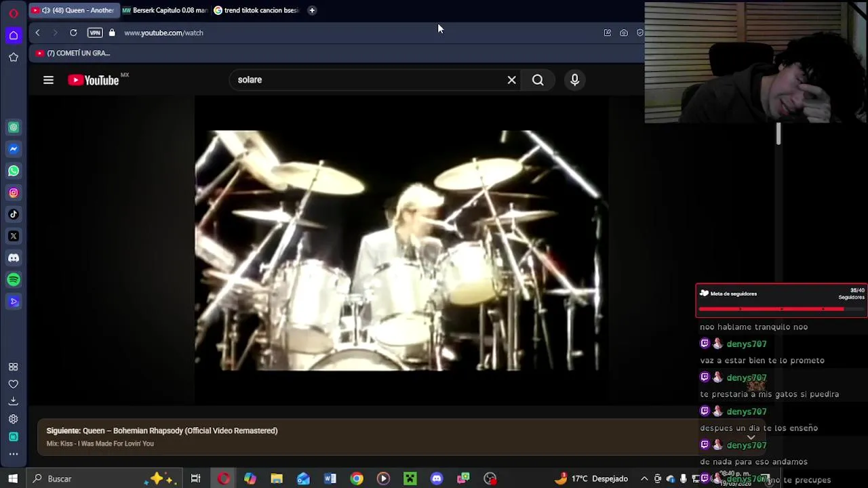
Task: Open Copilot from the taskbar
Action: pyautogui.click(x=250, y=479)
